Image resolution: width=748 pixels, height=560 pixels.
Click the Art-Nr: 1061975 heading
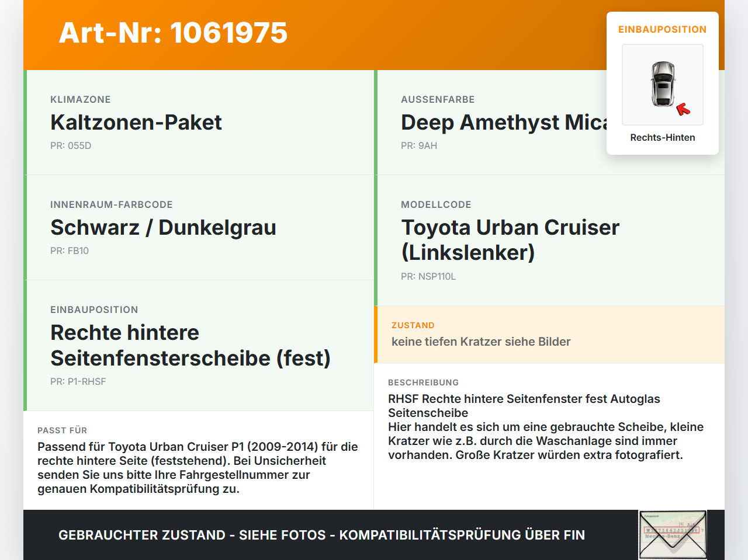pos(174,33)
